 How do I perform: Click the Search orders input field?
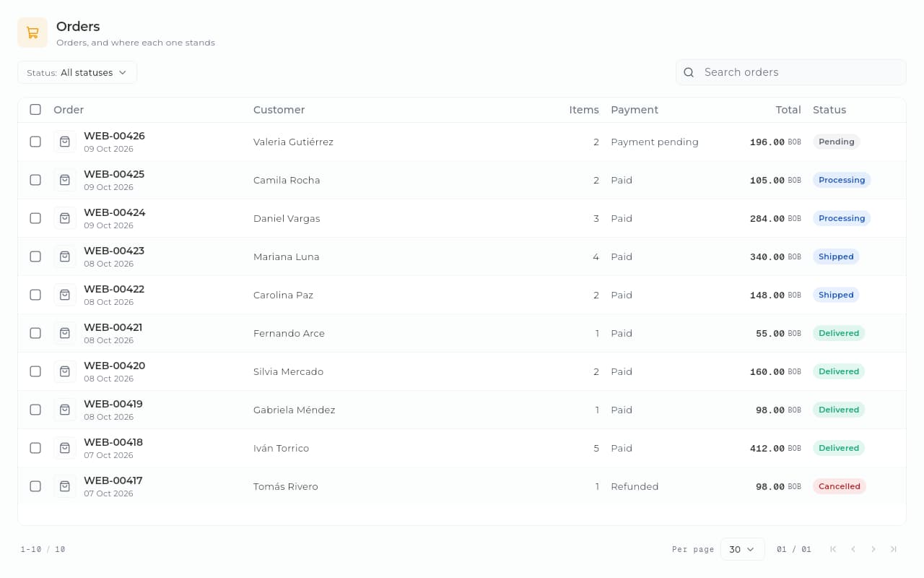tap(790, 72)
